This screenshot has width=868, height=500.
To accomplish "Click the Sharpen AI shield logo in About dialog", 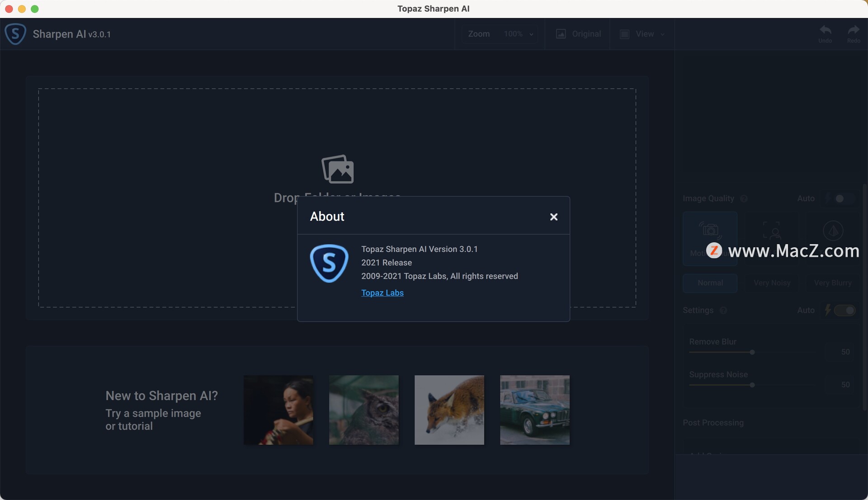I will [x=329, y=264].
